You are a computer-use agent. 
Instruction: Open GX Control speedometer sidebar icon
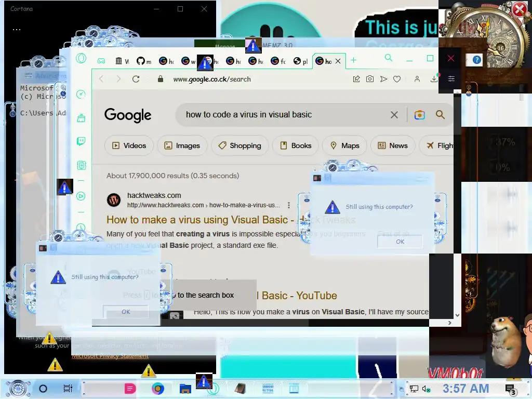[x=81, y=95]
